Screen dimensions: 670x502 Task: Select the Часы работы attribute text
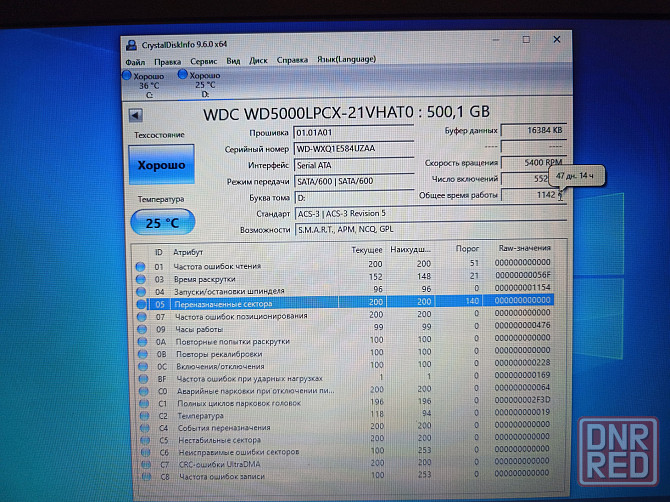click(199, 329)
